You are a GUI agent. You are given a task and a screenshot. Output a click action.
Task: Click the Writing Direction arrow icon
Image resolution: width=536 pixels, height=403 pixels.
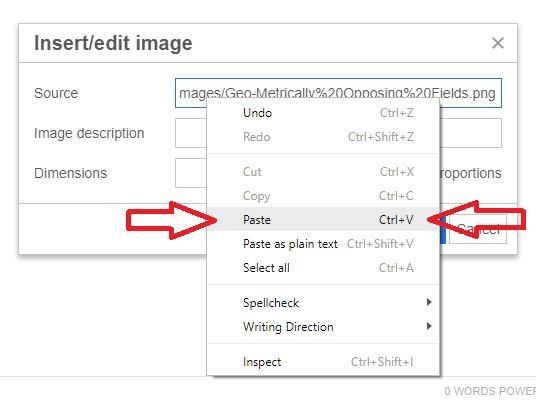point(429,326)
